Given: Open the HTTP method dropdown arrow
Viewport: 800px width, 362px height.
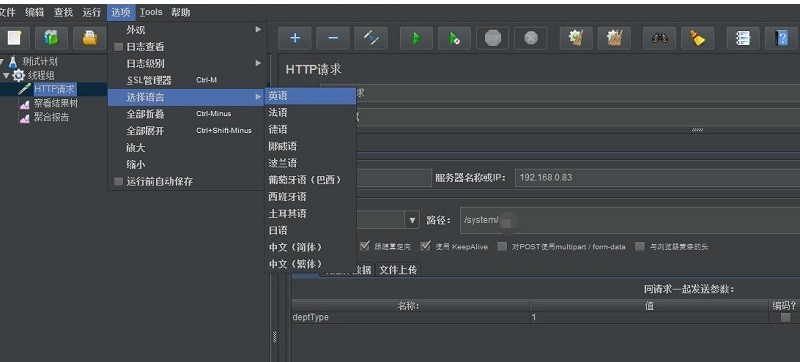Looking at the screenshot, I should pyautogui.click(x=412, y=220).
